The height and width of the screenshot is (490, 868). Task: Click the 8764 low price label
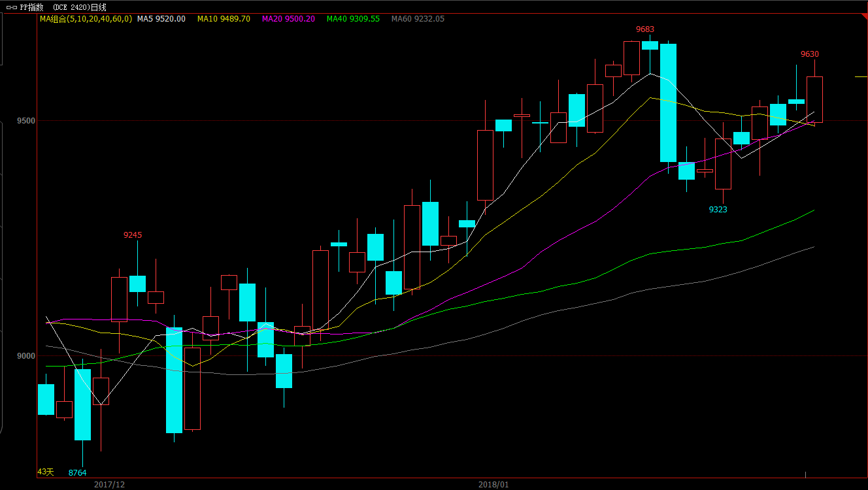click(78, 472)
